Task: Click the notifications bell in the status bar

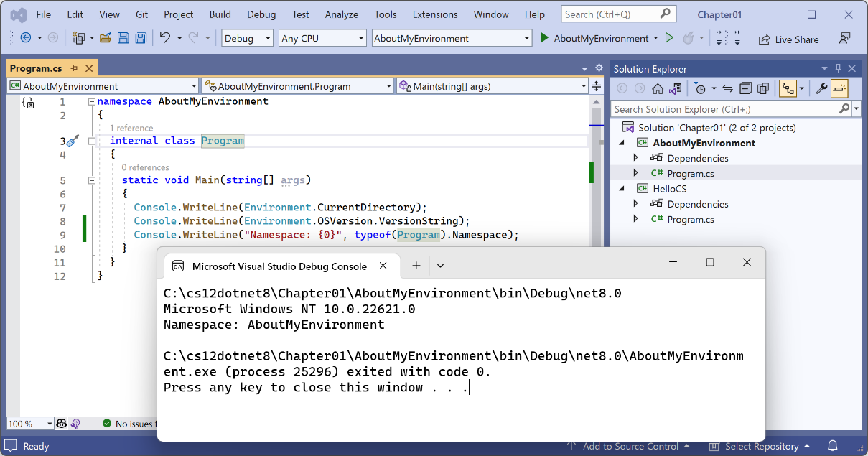Action: [x=832, y=446]
